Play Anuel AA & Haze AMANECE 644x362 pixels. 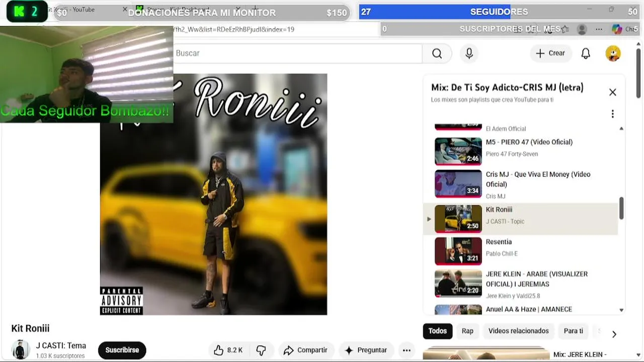coord(521,309)
